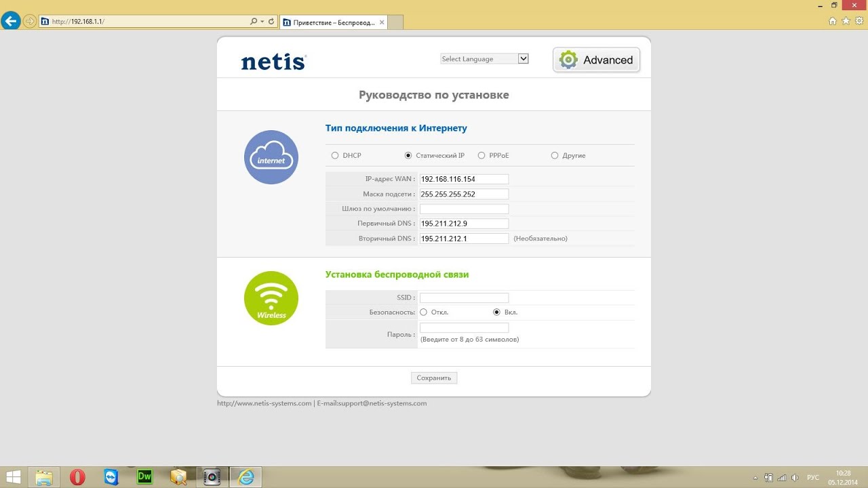Select the Статический IP radio button
The image size is (868, 488).
click(x=408, y=155)
